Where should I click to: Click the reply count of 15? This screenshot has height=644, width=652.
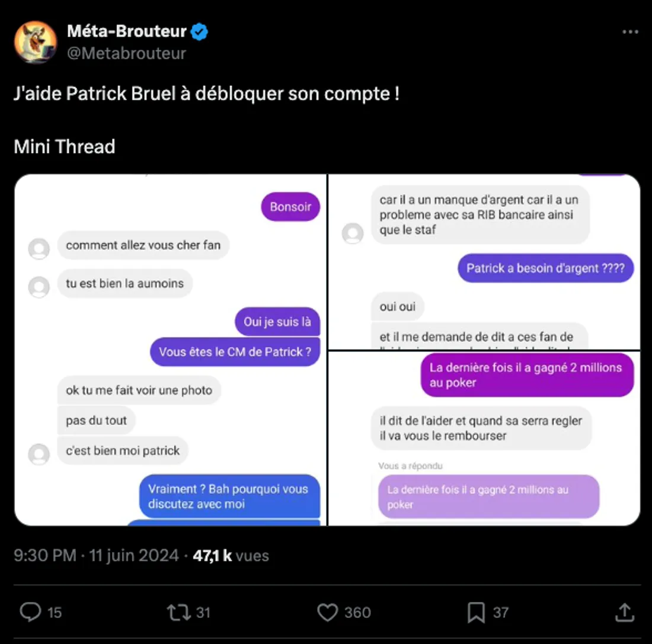(55, 613)
